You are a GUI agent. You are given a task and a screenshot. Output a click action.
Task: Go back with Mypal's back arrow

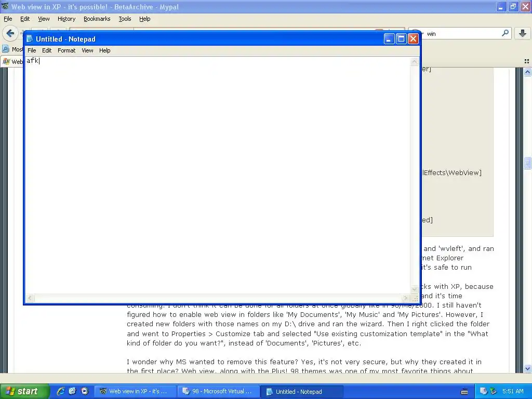point(10,33)
